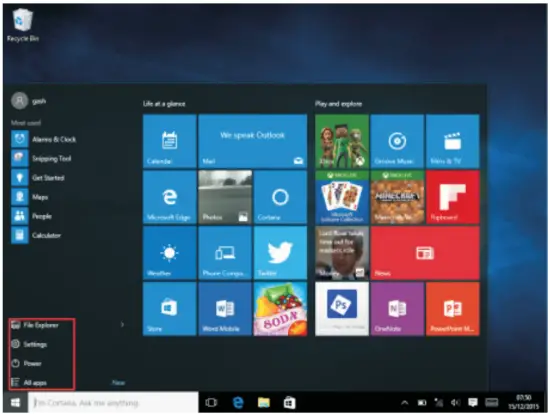550x414 pixels.
Task: Click the taskbar clock and date
Action: click(523, 402)
